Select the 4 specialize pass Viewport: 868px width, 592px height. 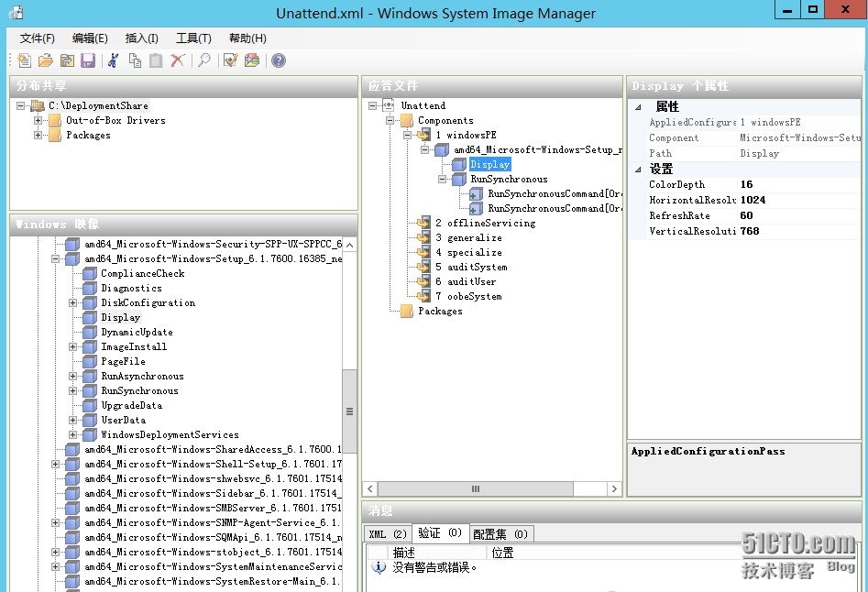tap(469, 252)
